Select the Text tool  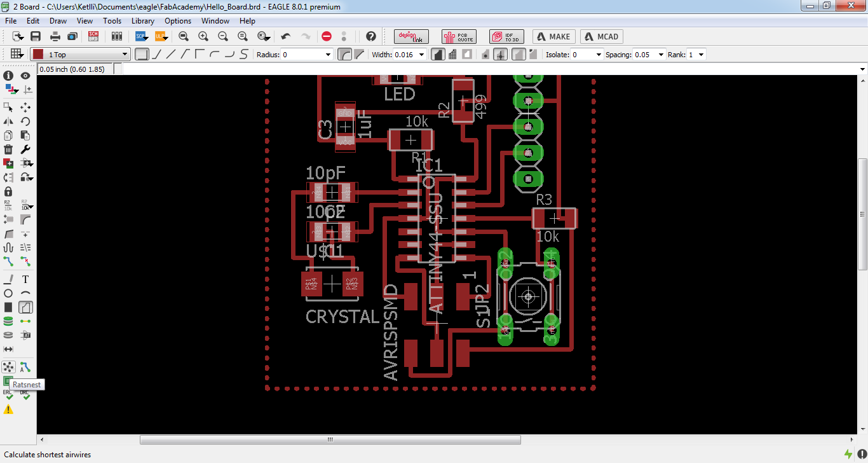click(x=25, y=279)
